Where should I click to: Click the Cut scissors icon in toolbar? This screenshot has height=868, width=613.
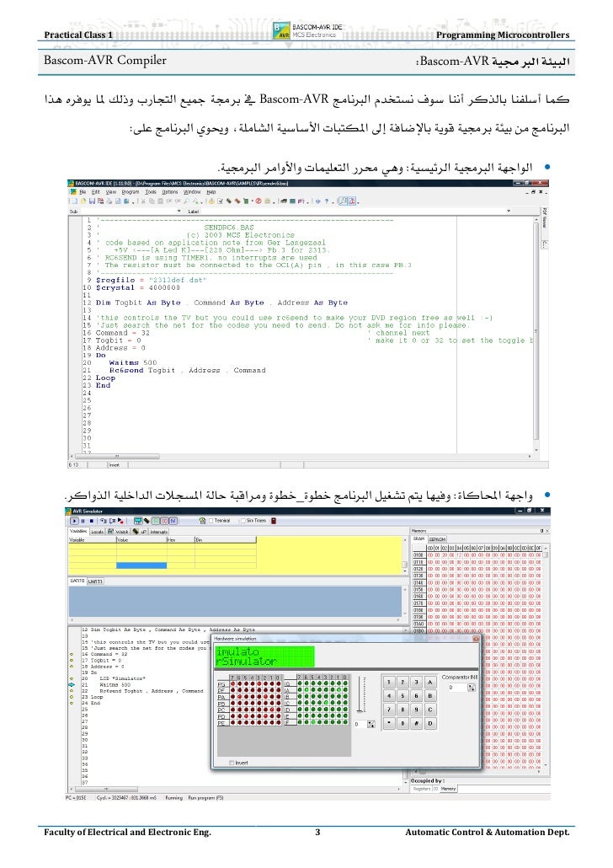[x=143, y=201]
